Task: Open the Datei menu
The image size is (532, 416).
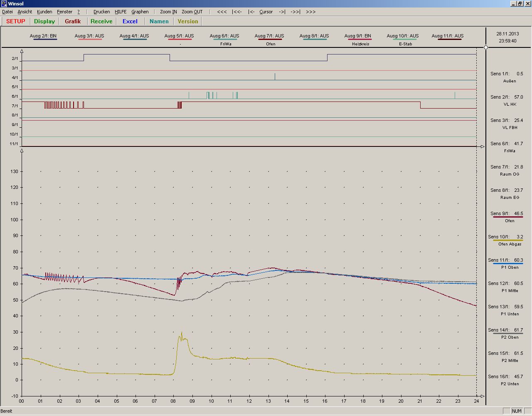Action: coord(7,12)
